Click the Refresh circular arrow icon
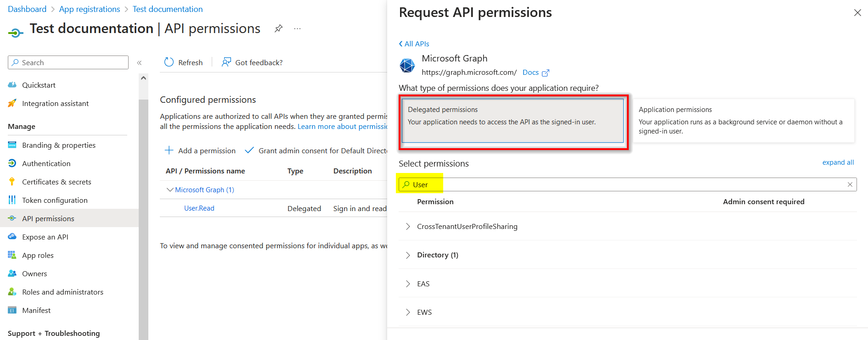The width and height of the screenshot is (868, 340). coord(169,62)
